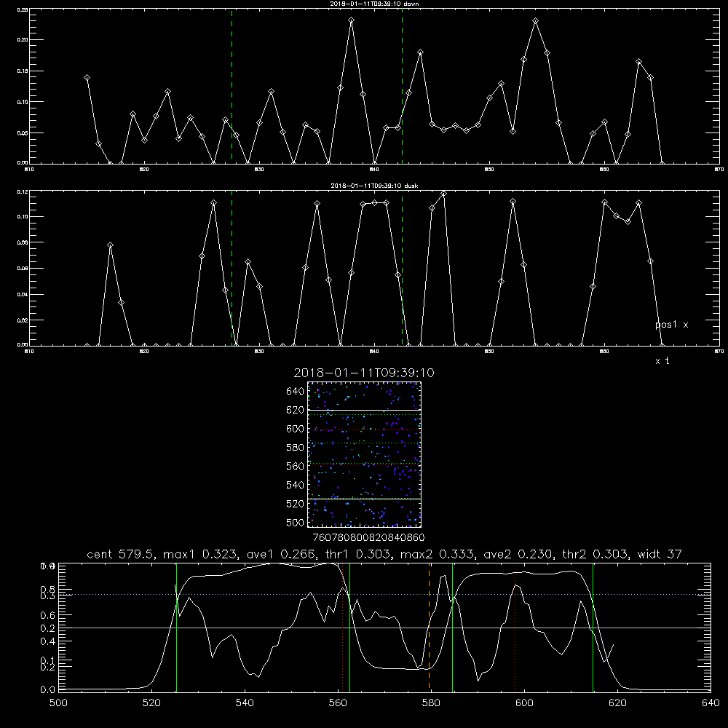The height and width of the screenshot is (728, 728).
Task: Click the red dotted line near 598
Action: click(515, 627)
